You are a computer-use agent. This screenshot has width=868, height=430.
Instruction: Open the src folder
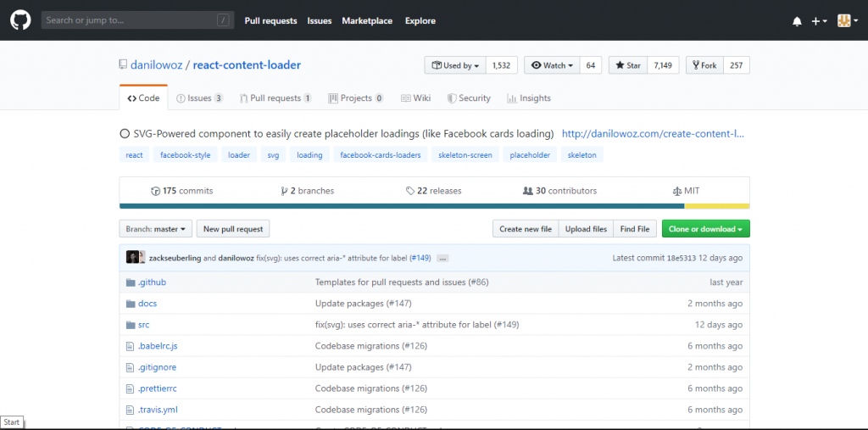coord(144,325)
